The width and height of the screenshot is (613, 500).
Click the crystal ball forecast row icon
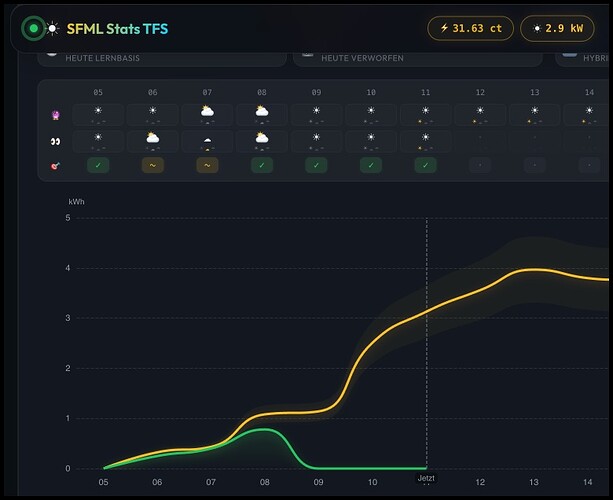point(56,115)
